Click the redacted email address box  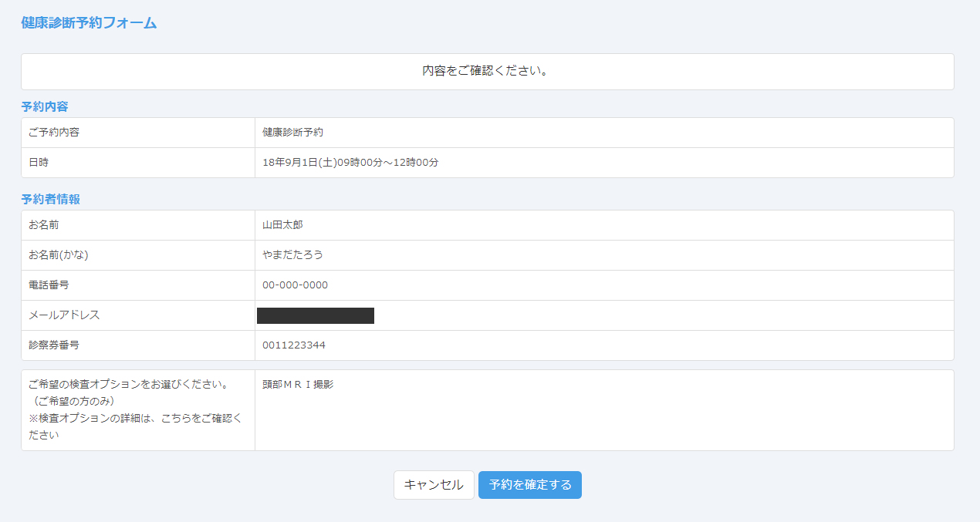[x=315, y=315]
